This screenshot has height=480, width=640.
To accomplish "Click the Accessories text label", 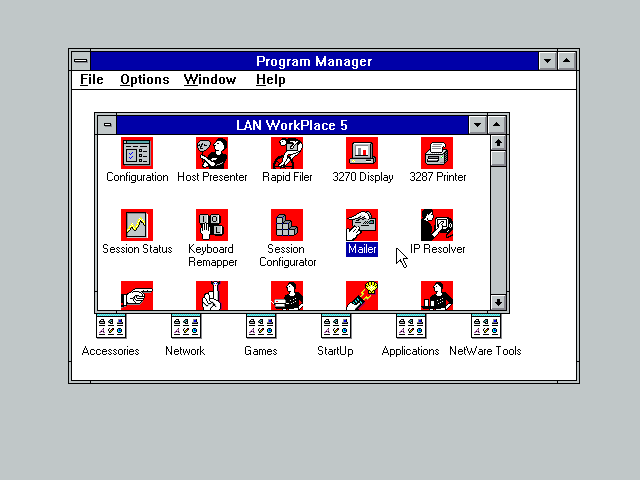I will [111, 351].
